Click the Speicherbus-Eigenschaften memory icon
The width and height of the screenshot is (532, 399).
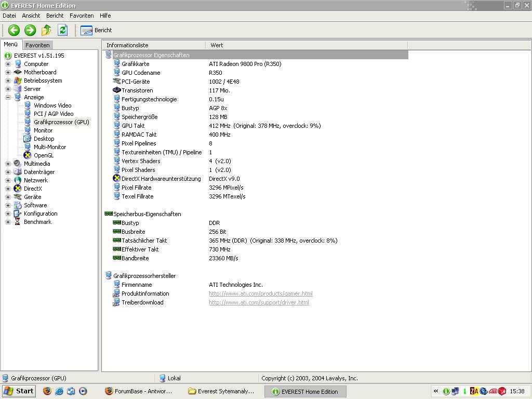point(109,214)
